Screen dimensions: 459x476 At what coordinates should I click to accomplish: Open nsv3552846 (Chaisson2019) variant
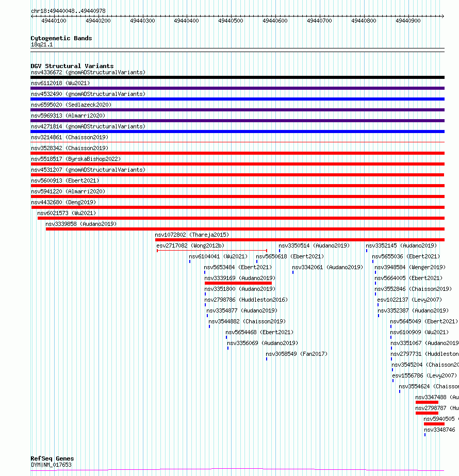click(413, 289)
